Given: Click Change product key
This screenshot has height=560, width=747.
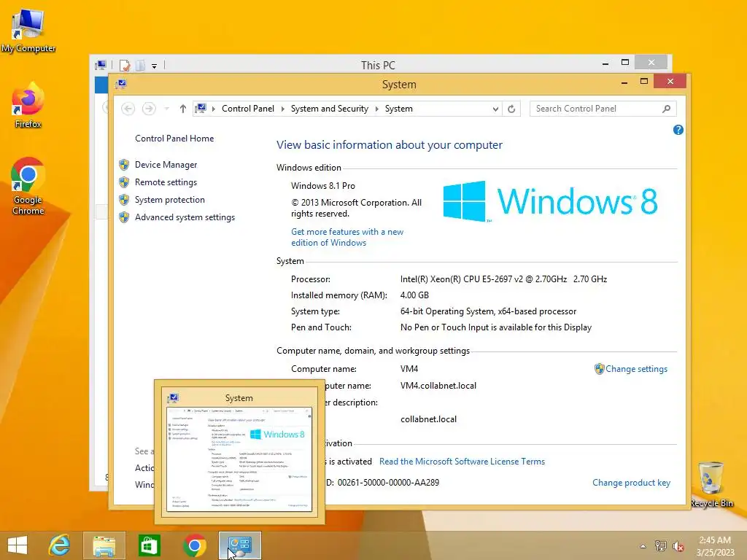Looking at the screenshot, I should click(x=631, y=483).
